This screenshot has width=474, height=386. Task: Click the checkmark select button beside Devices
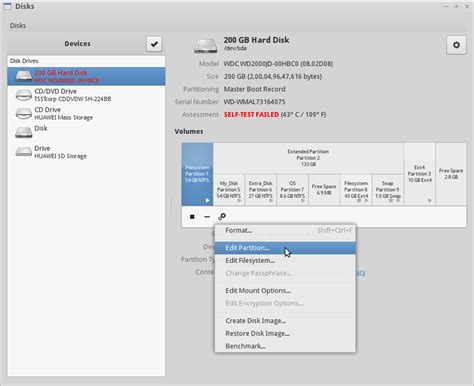(154, 44)
